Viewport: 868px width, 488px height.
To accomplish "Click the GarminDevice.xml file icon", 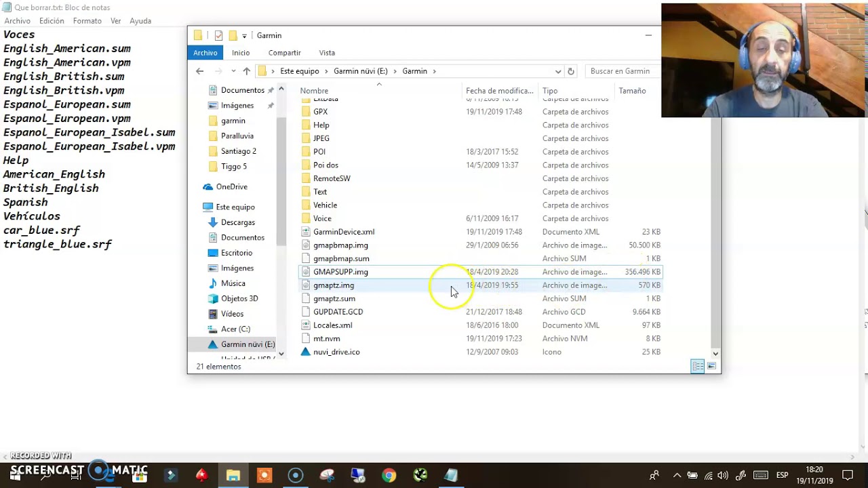I will [306, 232].
